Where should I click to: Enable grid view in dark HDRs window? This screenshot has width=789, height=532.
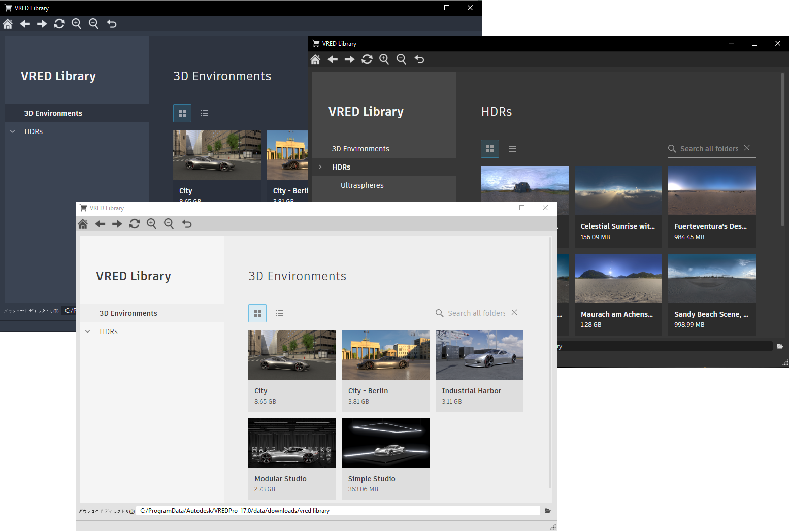[490, 149]
